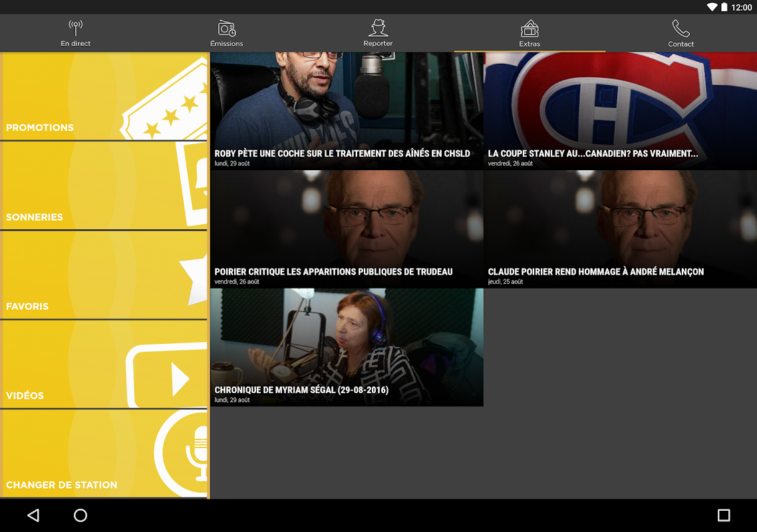Open Claude Poirier hommage Melançon thumbnail
Viewport: 757px width, 532px height.
[621, 229]
